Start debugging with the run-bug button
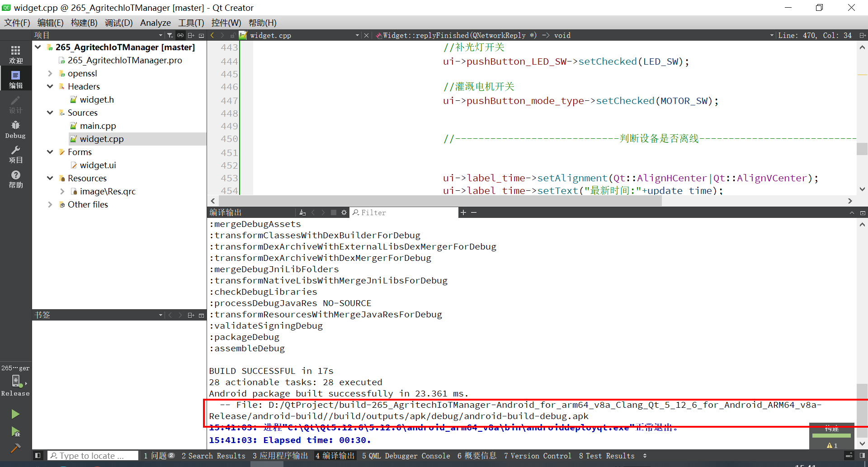 pyautogui.click(x=15, y=432)
